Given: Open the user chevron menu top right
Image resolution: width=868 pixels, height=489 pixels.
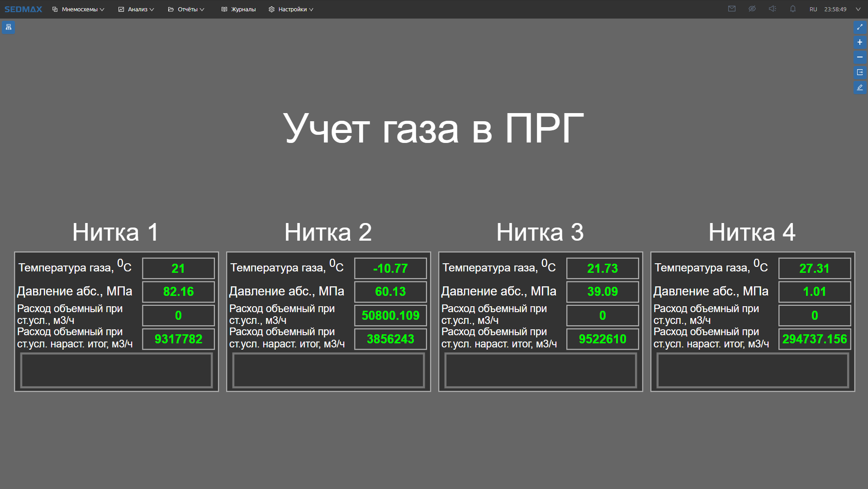Looking at the screenshot, I should point(858,9).
